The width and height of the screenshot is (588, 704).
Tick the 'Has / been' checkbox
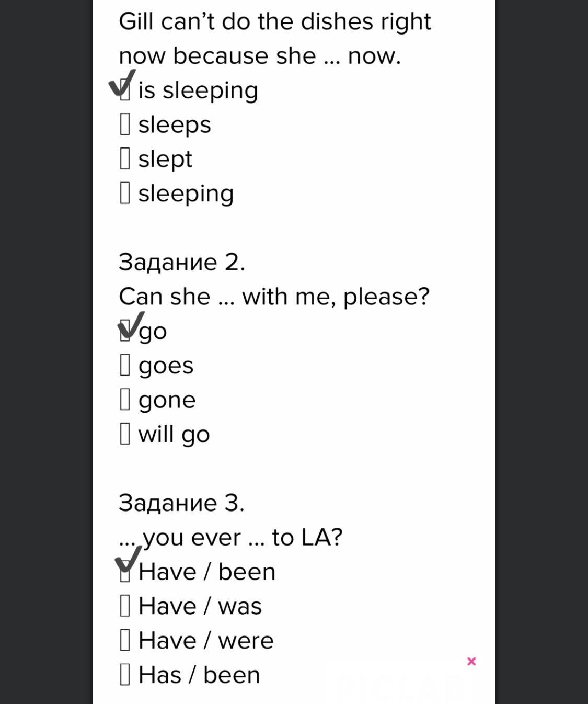point(125,674)
